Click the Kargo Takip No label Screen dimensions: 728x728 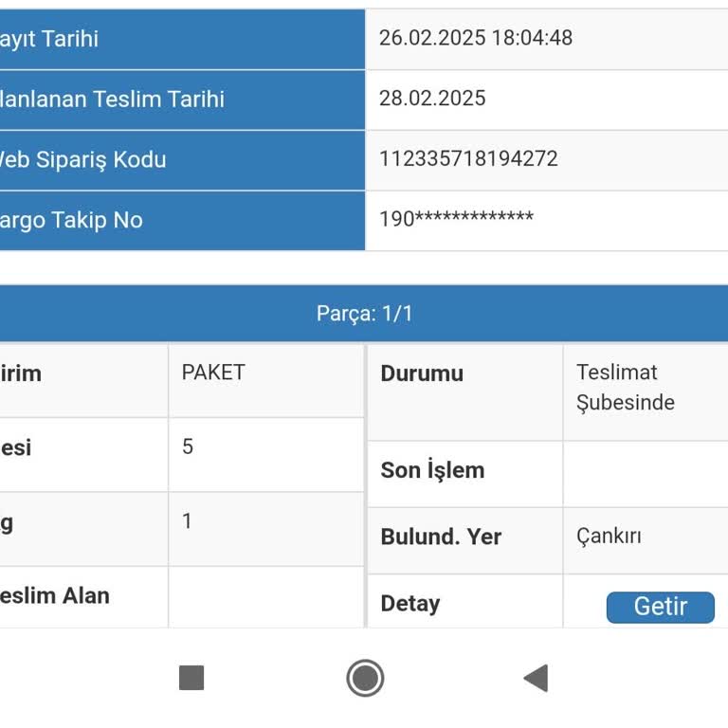(x=70, y=220)
